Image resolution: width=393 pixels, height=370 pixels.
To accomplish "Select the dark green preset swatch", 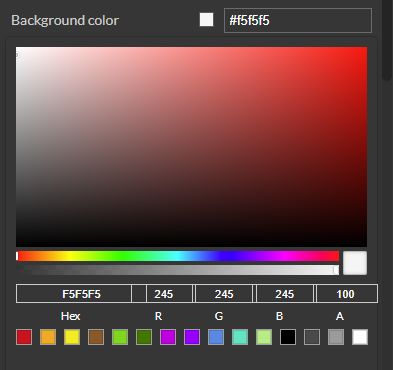I will (x=144, y=337).
